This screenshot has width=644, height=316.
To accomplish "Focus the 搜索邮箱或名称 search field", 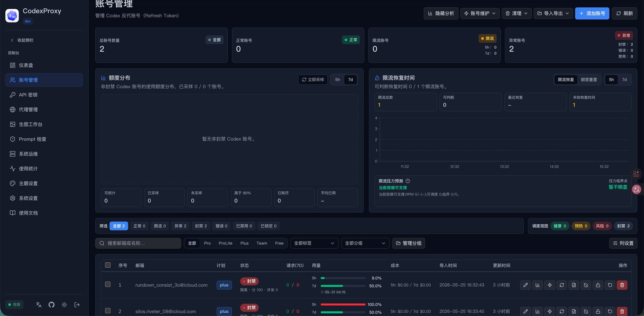I will click(x=138, y=243).
